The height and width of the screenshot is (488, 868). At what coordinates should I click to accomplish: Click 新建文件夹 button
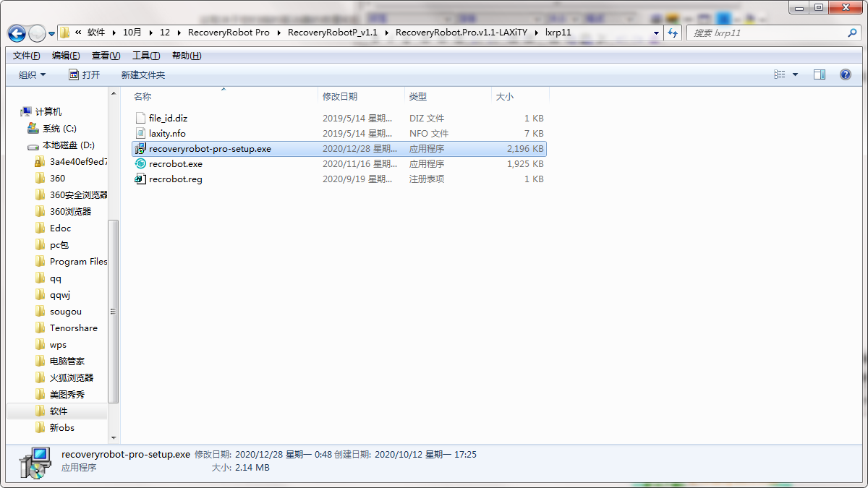coord(143,74)
